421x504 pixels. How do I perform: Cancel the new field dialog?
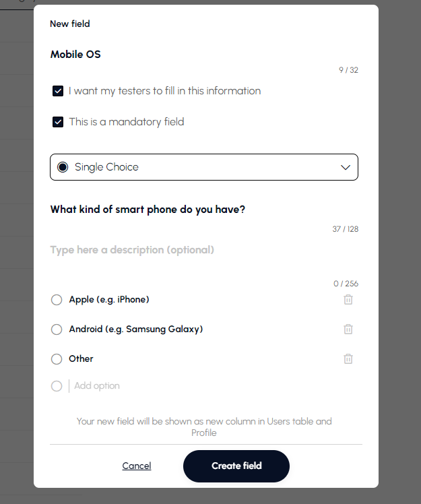(x=137, y=466)
